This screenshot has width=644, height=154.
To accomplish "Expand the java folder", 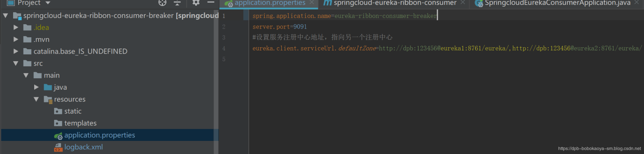I will (37, 87).
